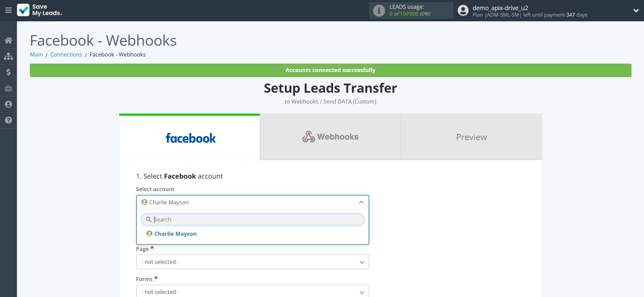Go to Home via sidebar icon

tap(8, 41)
